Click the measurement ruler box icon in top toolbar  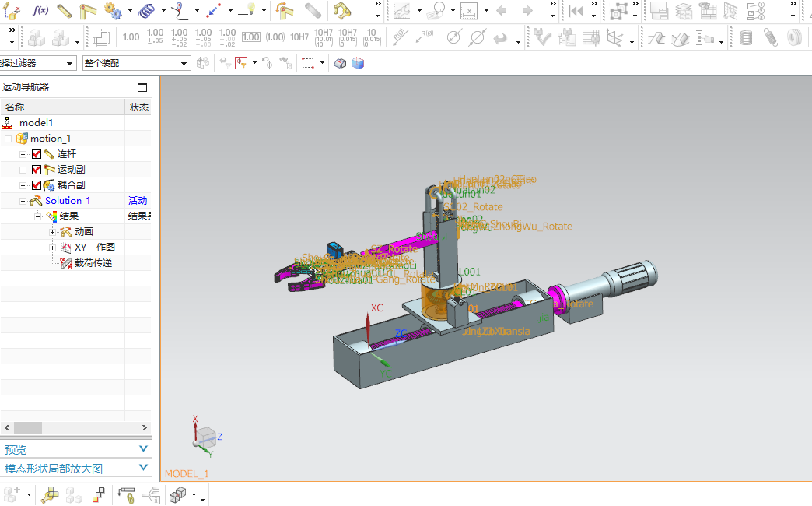469,11
